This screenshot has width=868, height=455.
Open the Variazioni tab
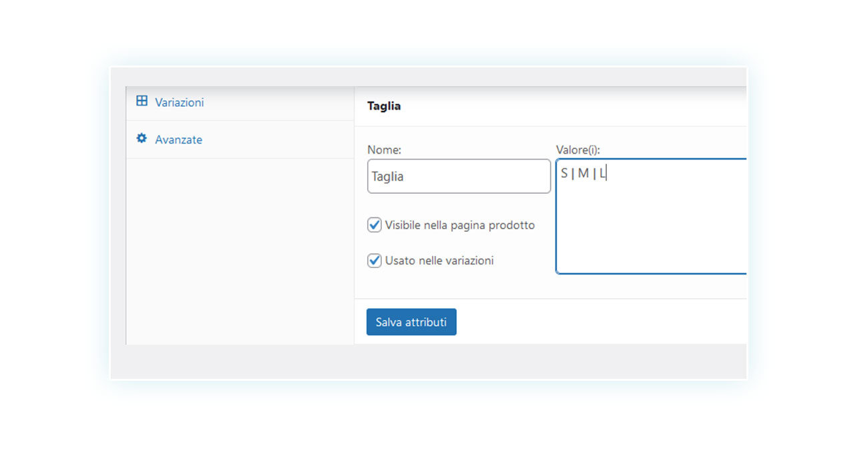click(x=240, y=102)
